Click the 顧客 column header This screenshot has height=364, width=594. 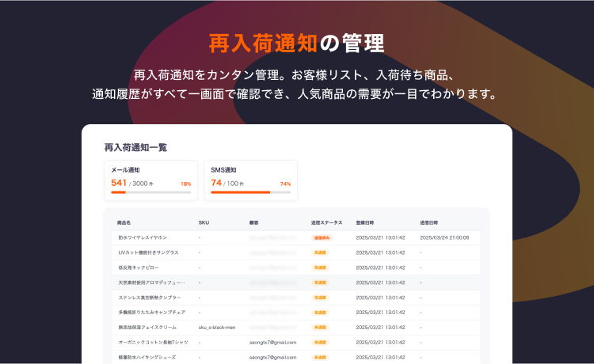pyautogui.click(x=254, y=222)
